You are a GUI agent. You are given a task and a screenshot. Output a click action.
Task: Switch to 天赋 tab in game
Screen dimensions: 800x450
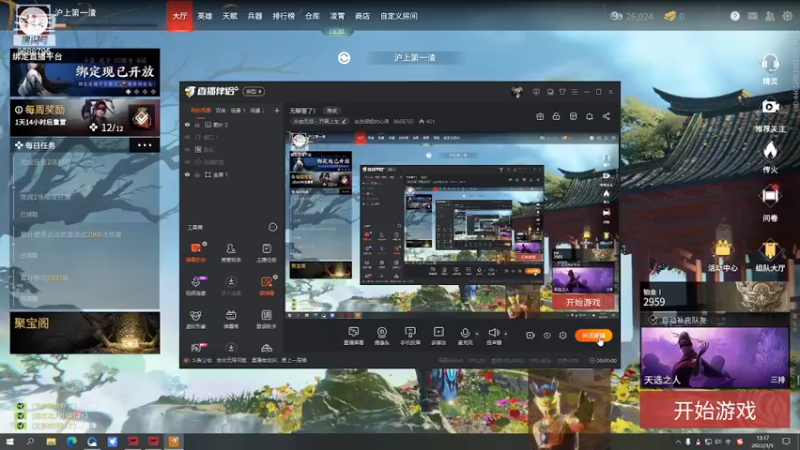(x=230, y=16)
